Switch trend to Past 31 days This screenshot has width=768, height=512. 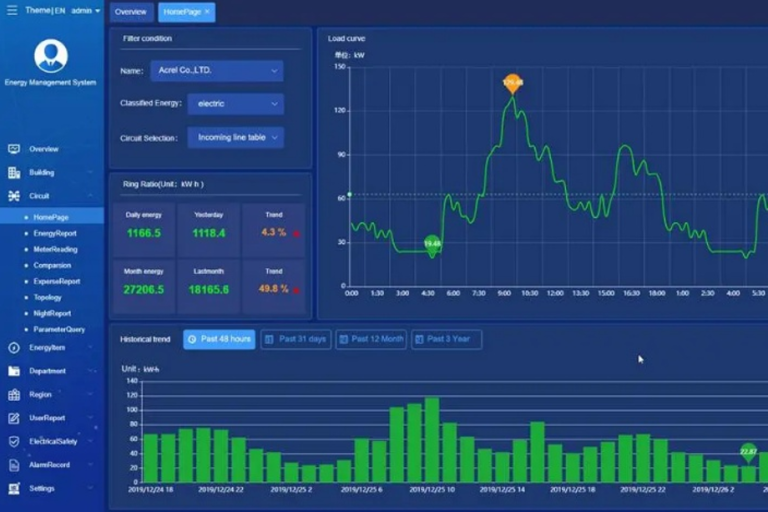295,339
